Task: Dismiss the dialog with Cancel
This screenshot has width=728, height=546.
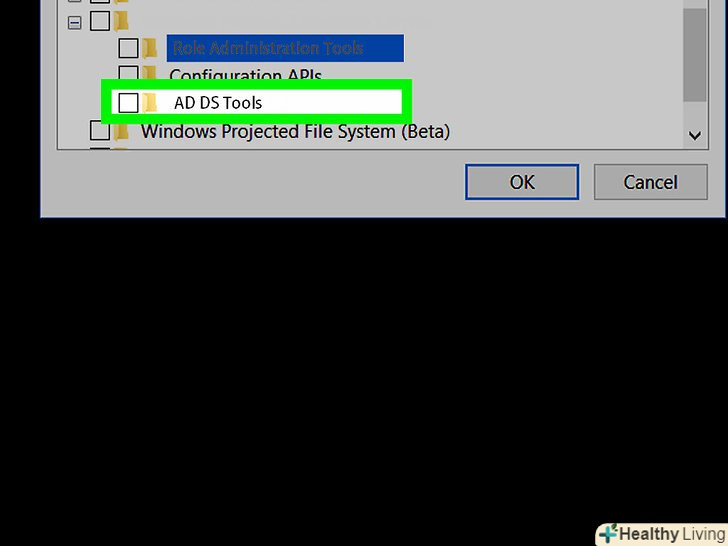Action: pyautogui.click(x=650, y=182)
